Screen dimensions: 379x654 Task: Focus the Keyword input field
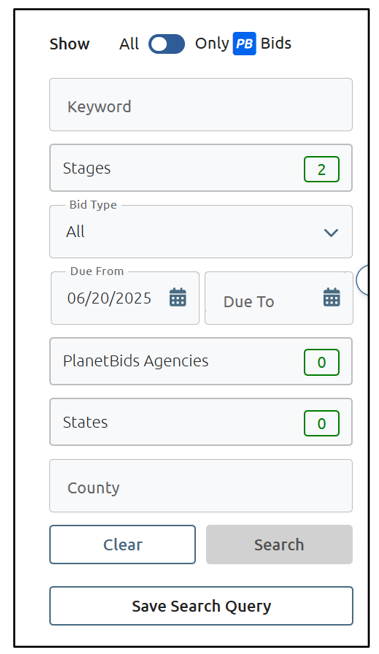201,105
